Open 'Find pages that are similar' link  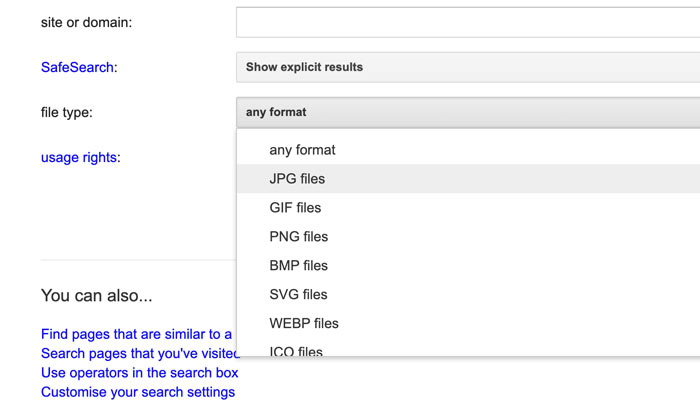point(137,334)
